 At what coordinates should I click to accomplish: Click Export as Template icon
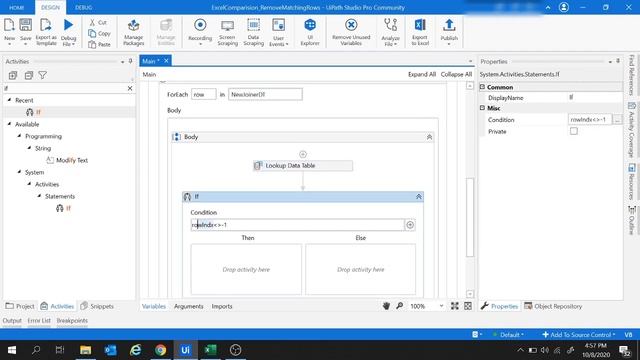pyautogui.click(x=46, y=31)
